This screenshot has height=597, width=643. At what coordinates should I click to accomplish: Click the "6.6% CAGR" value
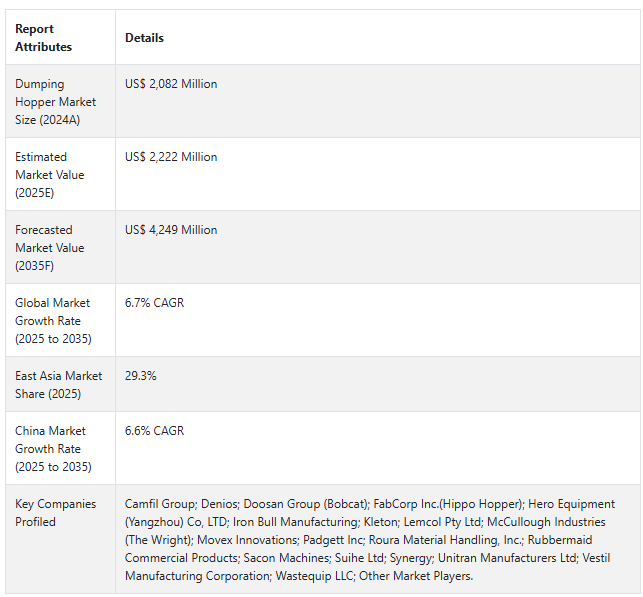(x=154, y=431)
